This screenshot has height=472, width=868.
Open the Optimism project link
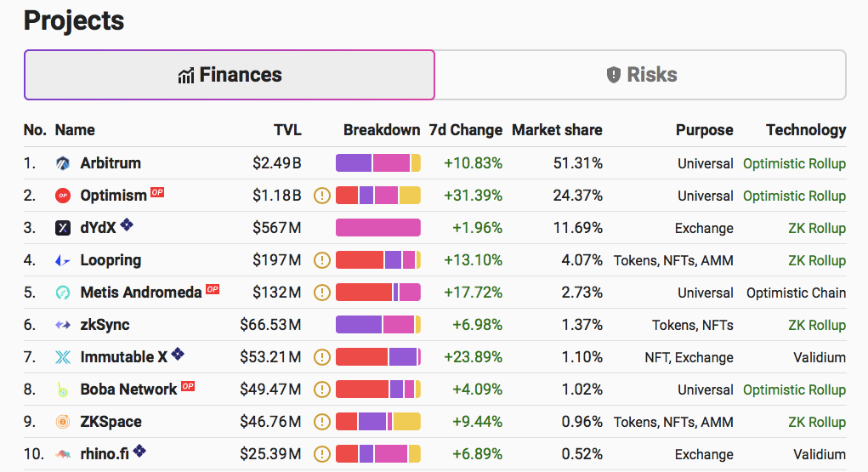pyautogui.click(x=113, y=196)
